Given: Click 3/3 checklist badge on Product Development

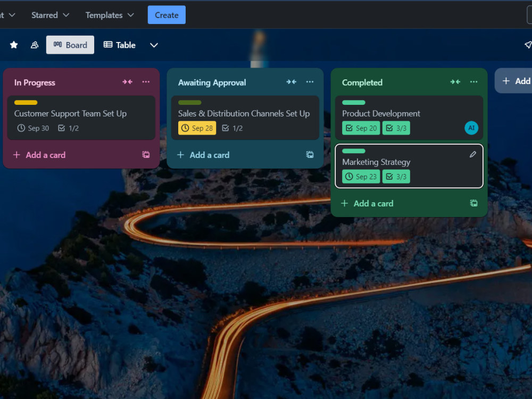Looking at the screenshot, I should coord(396,128).
